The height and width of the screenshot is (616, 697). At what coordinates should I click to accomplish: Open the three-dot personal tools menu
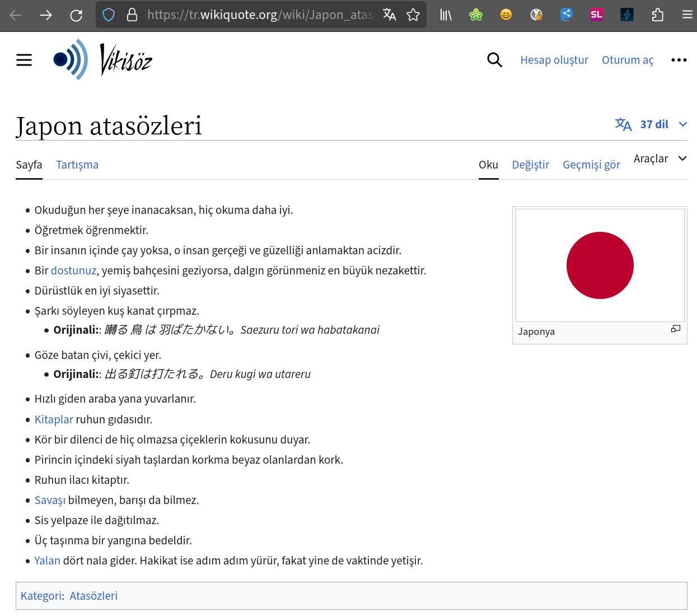click(x=679, y=60)
